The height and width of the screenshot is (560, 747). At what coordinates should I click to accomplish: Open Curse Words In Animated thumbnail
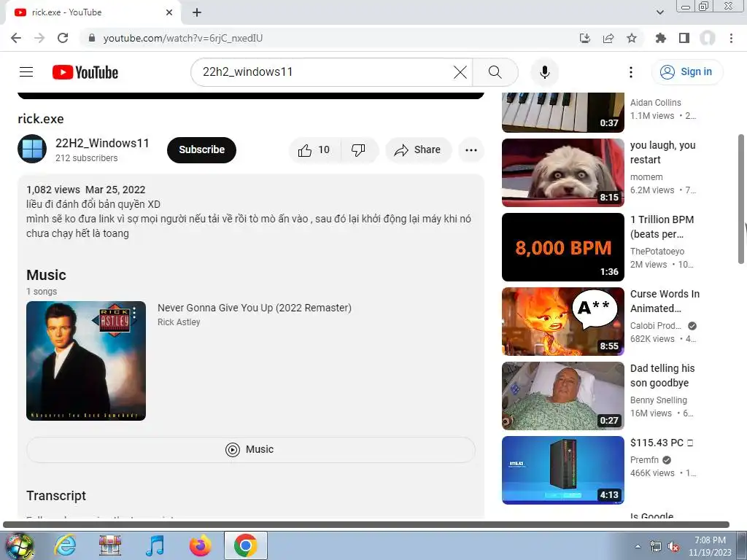[x=563, y=322]
